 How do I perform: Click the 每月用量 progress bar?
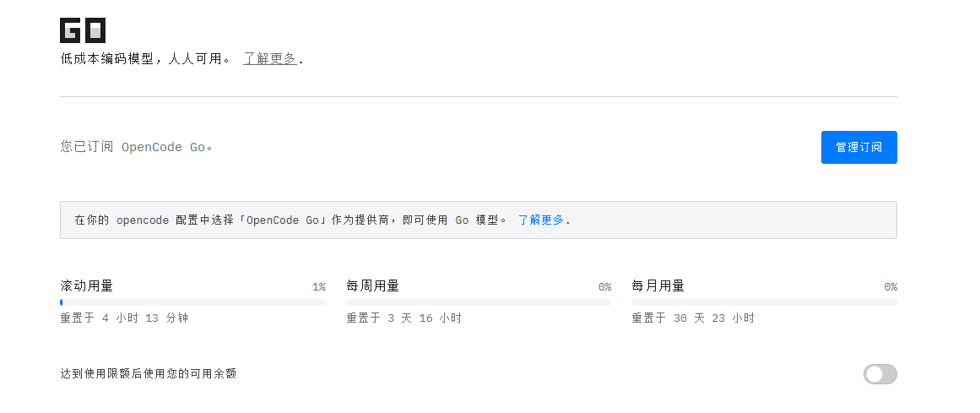click(x=765, y=302)
